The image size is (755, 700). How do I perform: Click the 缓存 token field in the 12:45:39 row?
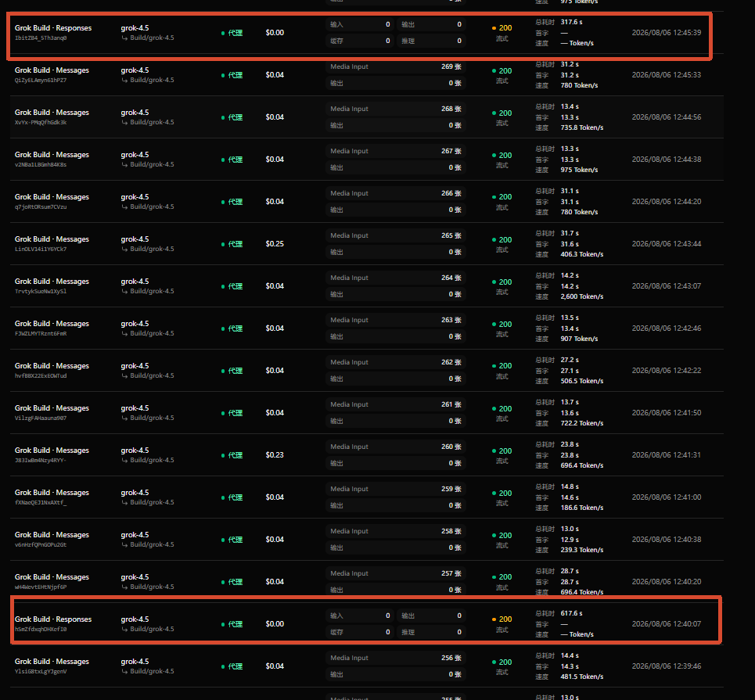point(360,41)
